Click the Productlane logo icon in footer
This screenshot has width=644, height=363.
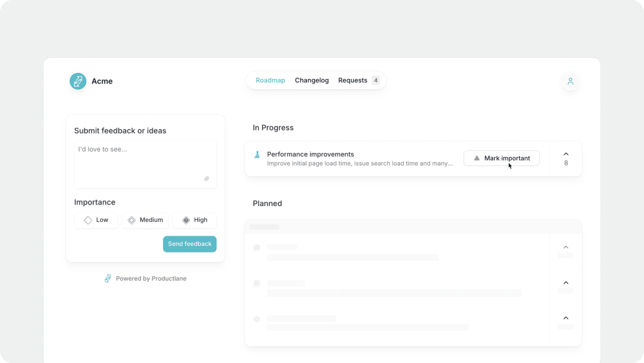108,278
